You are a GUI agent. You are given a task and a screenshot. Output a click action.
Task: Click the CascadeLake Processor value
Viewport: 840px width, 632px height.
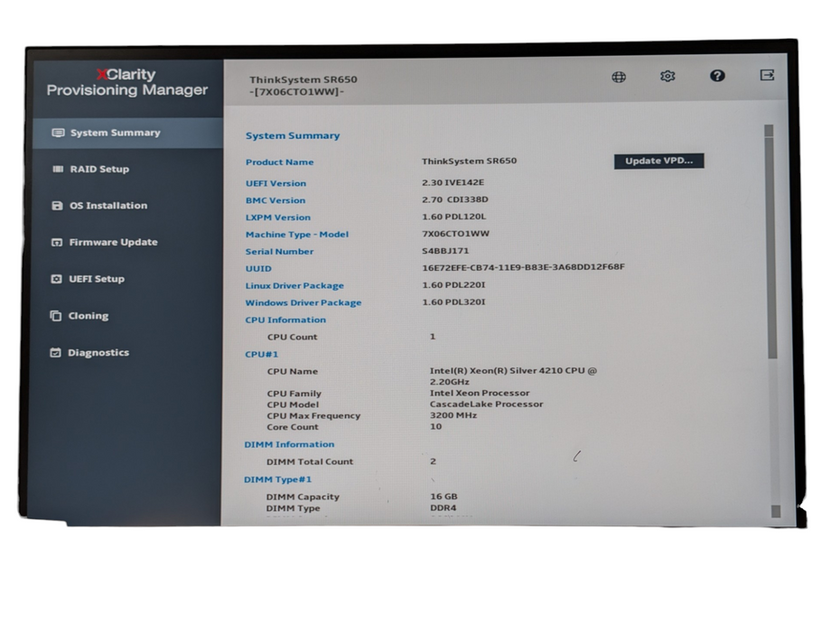486,404
